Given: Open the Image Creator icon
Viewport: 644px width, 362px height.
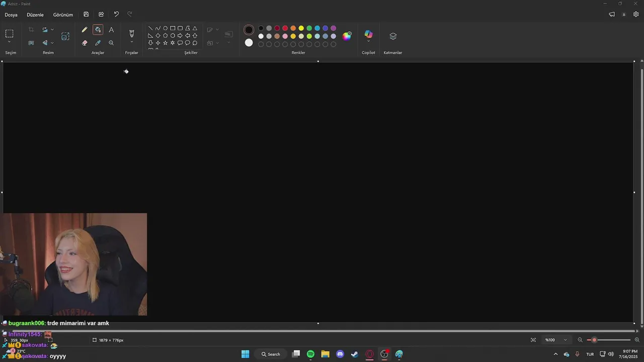Looking at the screenshot, I should [65, 36].
